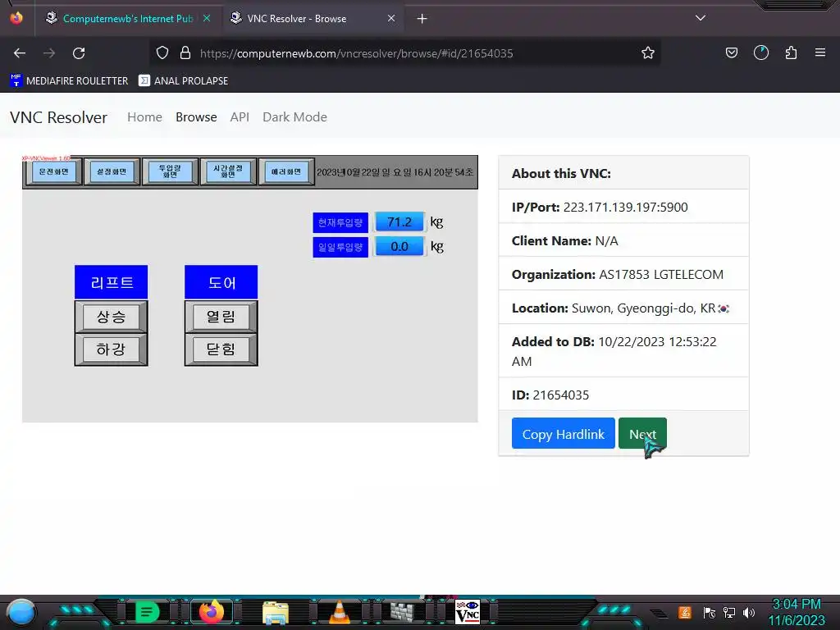Click the 0.0 kg value field
The height and width of the screenshot is (630, 840).
coord(399,246)
